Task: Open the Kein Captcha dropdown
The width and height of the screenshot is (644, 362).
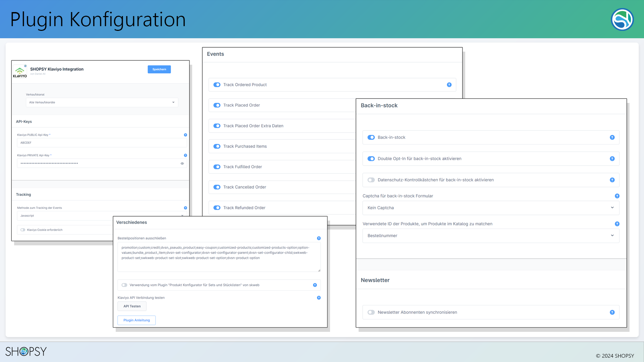Action: 491,208
